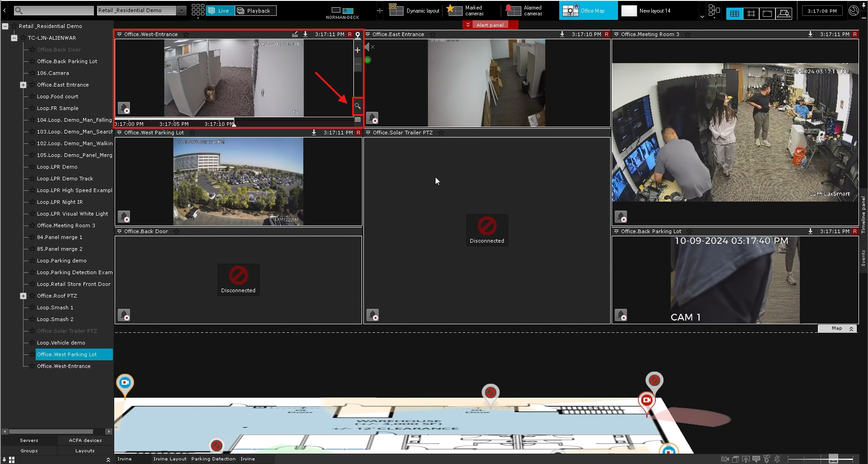Click the camera search input field
868x464 pixels.
point(53,10)
